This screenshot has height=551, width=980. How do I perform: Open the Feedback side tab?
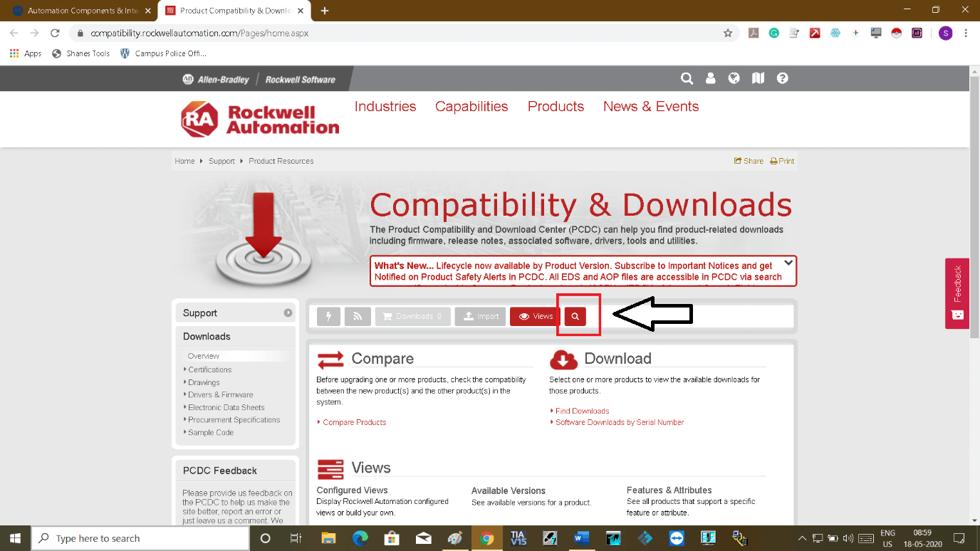957,293
